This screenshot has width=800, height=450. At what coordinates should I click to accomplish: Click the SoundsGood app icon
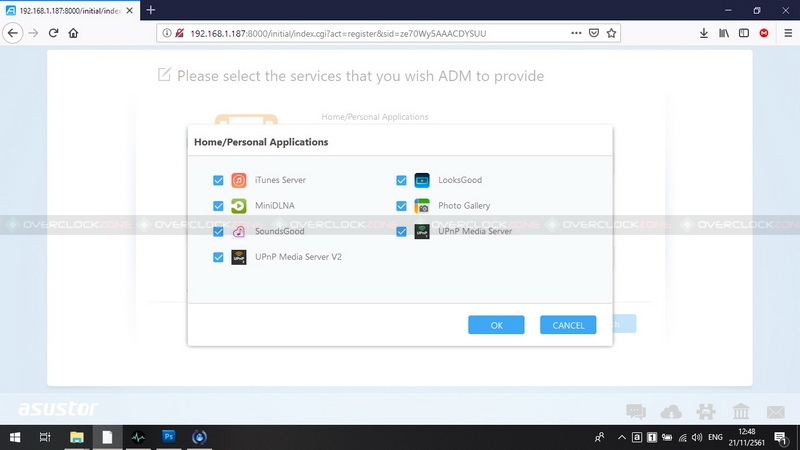point(239,231)
